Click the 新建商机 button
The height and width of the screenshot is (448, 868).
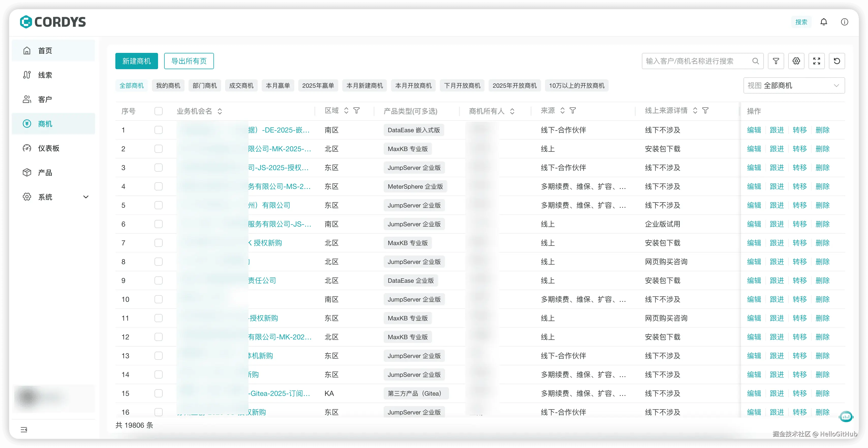[x=136, y=61]
